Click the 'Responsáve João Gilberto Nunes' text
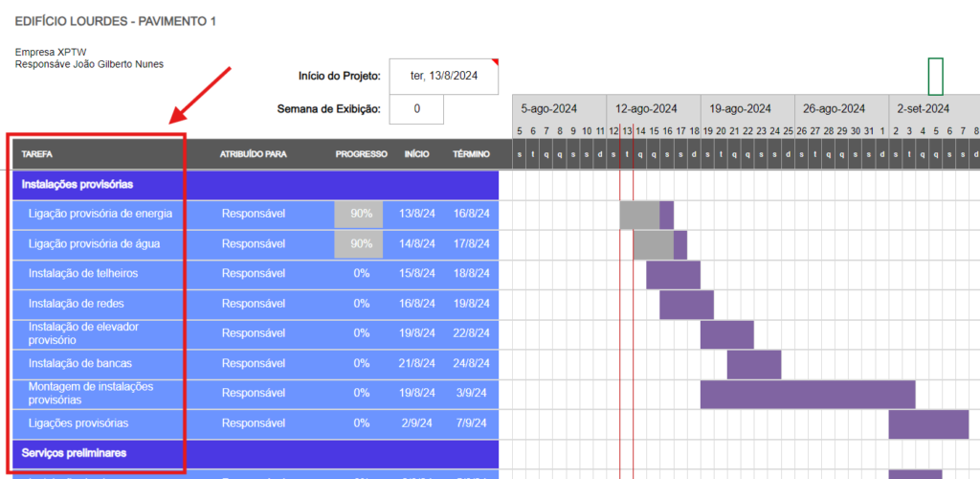The image size is (980, 479). tap(89, 64)
